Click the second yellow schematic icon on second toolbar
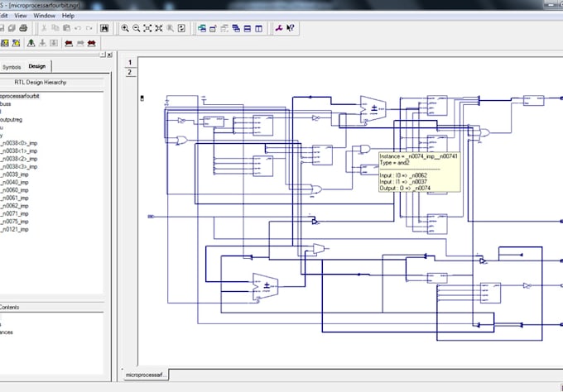The width and height of the screenshot is (563, 392). [x=17, y=43]
